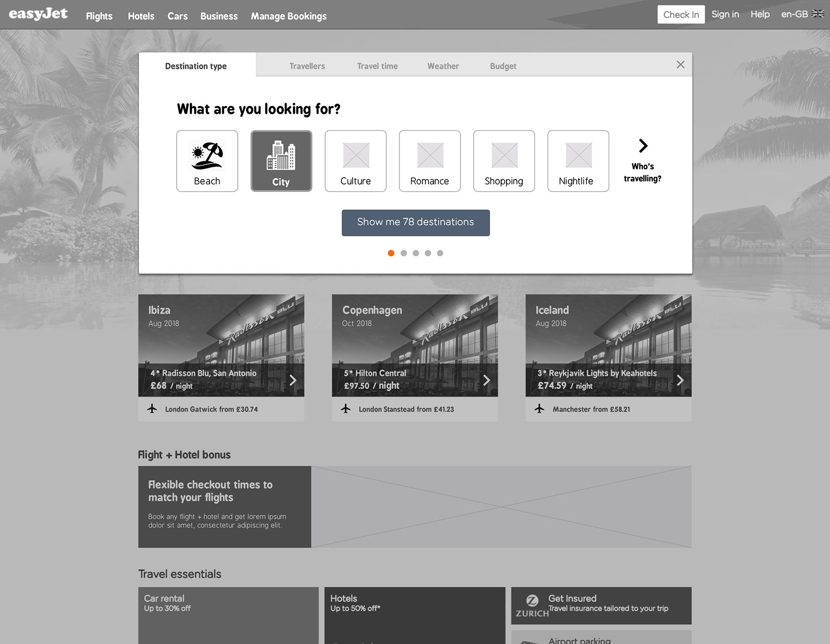Open Hilton Central hotel arrow
Screen dimensions: 830x644
click(486, 380)
